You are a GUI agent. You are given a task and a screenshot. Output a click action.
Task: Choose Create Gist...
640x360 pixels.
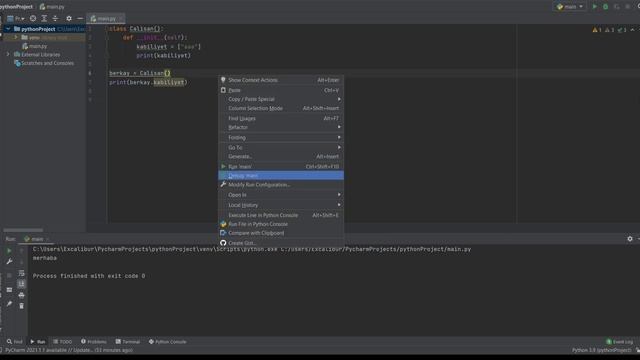281,243
